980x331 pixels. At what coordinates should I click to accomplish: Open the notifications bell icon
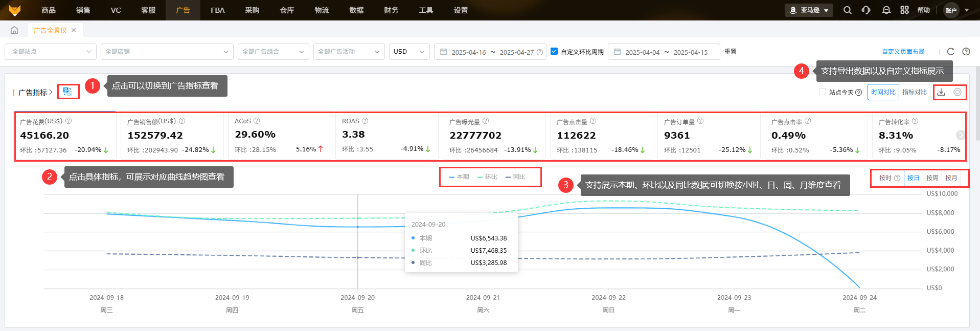886,10
